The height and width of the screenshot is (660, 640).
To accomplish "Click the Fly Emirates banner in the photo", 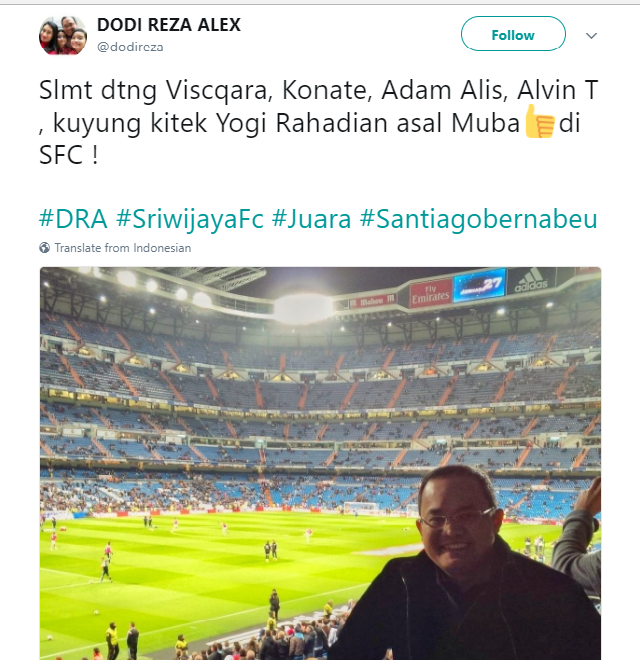I will 430,294.
